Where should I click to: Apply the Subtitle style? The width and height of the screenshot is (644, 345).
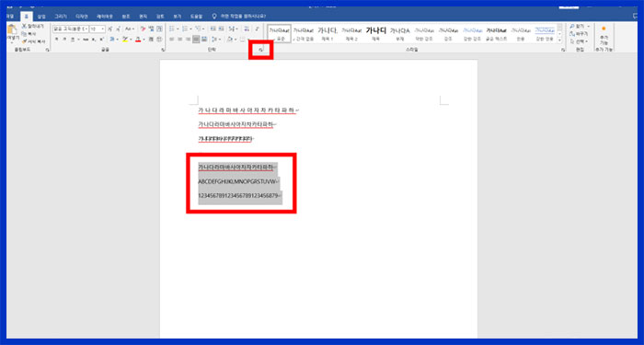click(x=399, y=33)
